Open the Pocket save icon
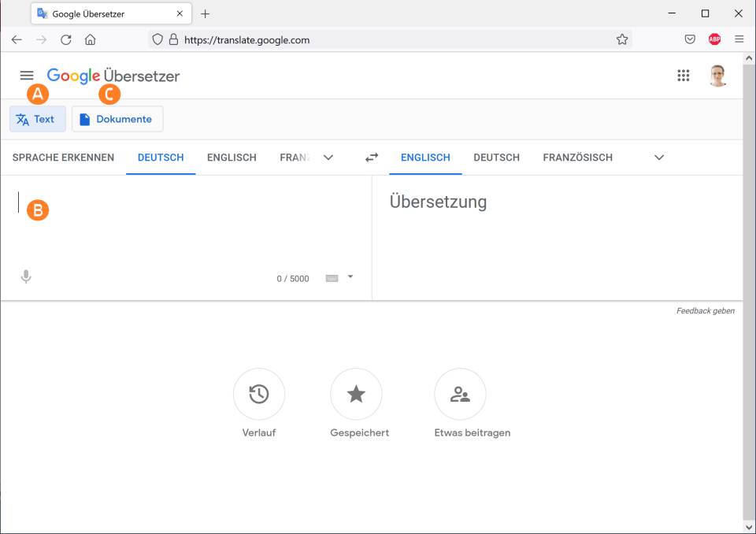The width and height of the screenshot is (756, 534). (690, 39)
